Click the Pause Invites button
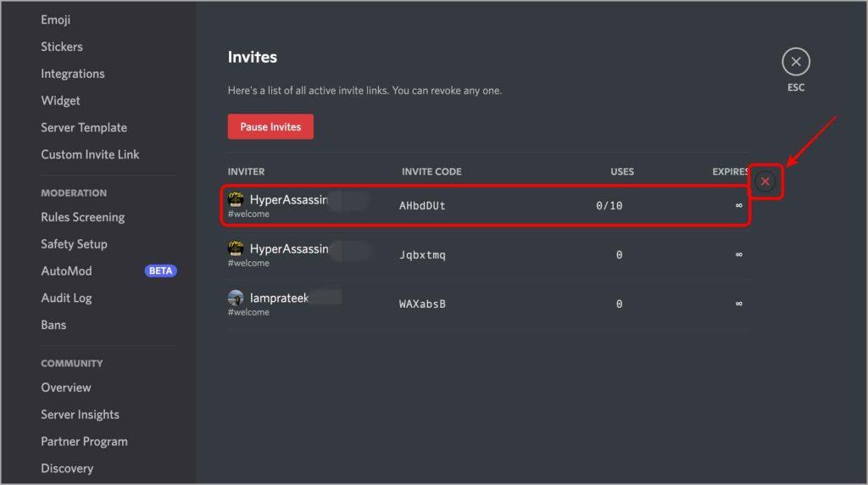 [x=270, y=127]
